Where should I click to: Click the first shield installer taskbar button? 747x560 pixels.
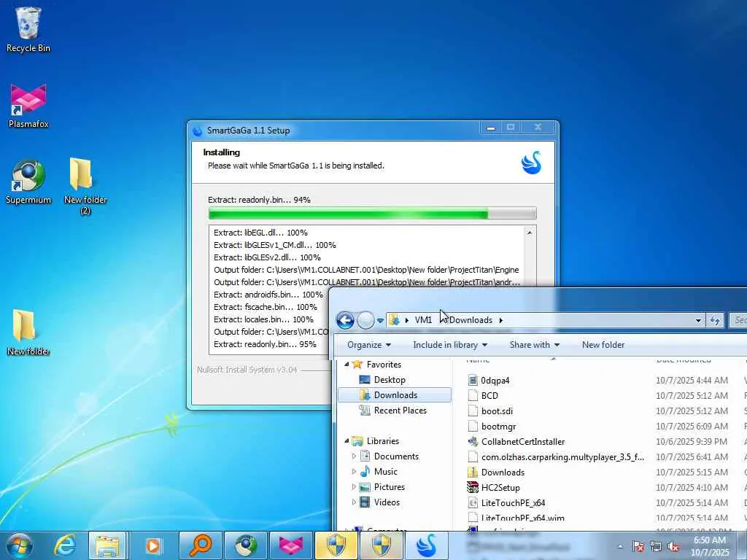336,545
